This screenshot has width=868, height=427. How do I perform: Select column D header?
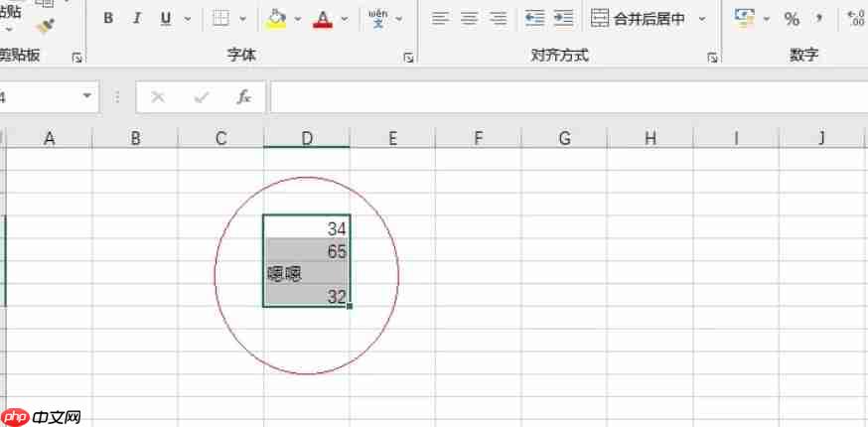pyautogui.click(x=307, y=138)
